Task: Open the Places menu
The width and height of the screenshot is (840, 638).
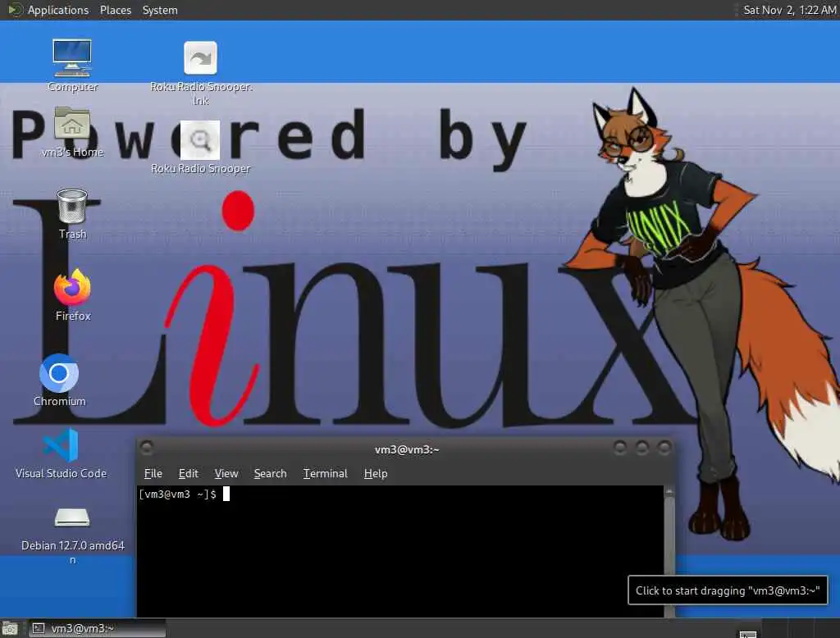Action: coord(115,10)
